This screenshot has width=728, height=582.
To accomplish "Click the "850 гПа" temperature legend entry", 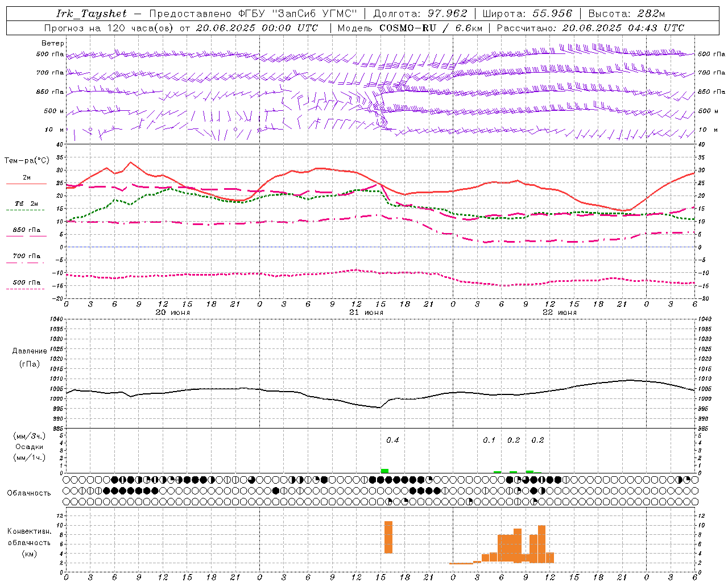I will 27,230.
